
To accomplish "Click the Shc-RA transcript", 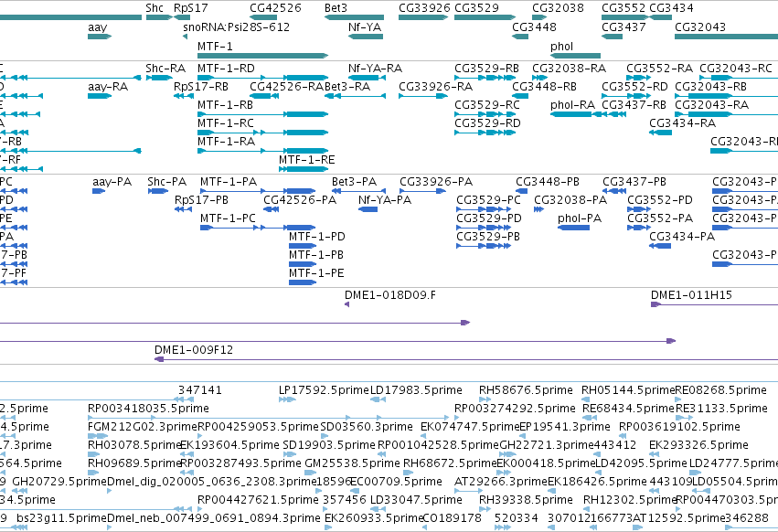I will (x=159, y=78).
